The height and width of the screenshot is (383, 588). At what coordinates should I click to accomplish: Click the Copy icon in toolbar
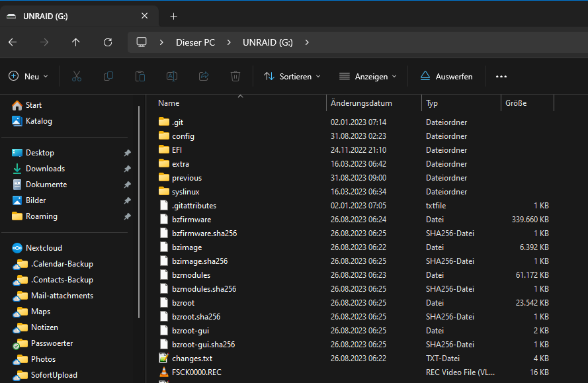point(108,77)
